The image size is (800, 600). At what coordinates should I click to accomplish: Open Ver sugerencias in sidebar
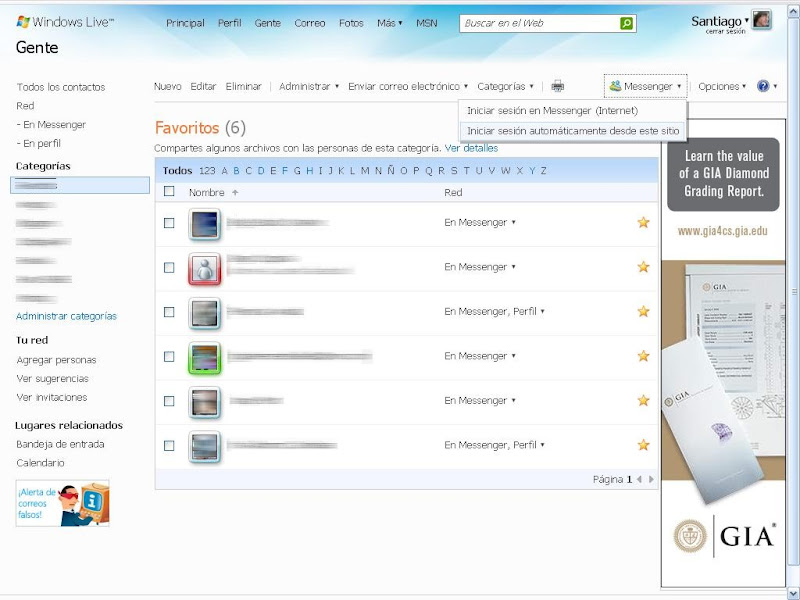click(52, 379)
